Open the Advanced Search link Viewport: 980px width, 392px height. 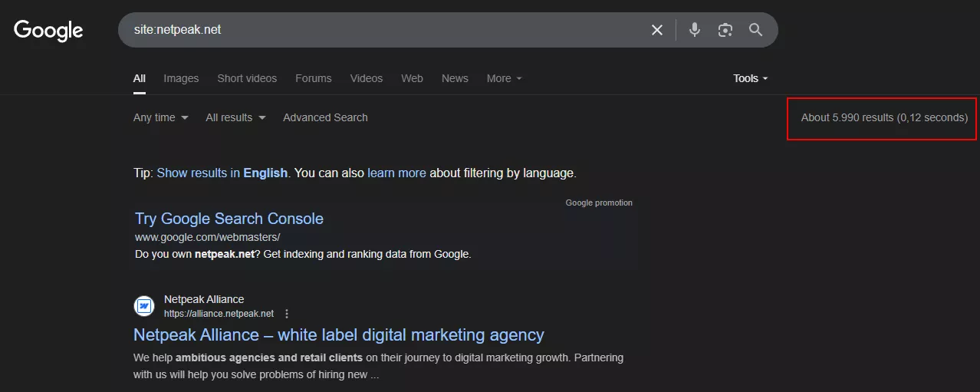pos(325,117)
